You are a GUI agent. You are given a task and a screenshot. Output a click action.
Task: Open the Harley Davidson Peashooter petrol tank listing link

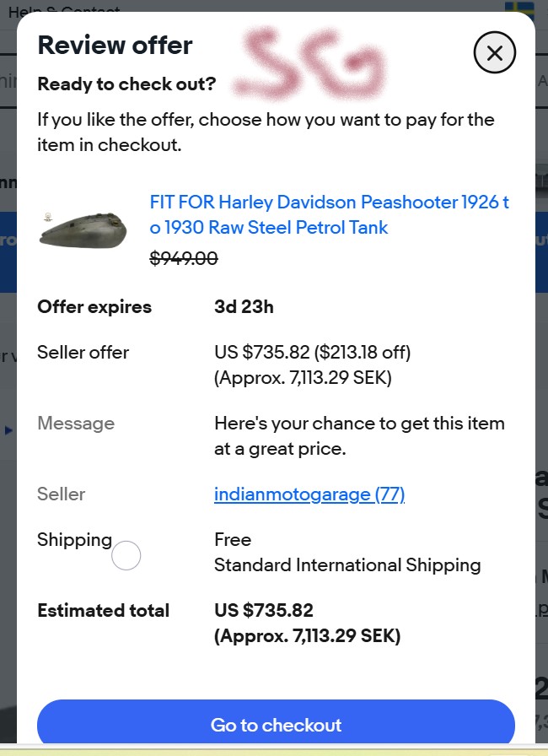tap(329, 215)
